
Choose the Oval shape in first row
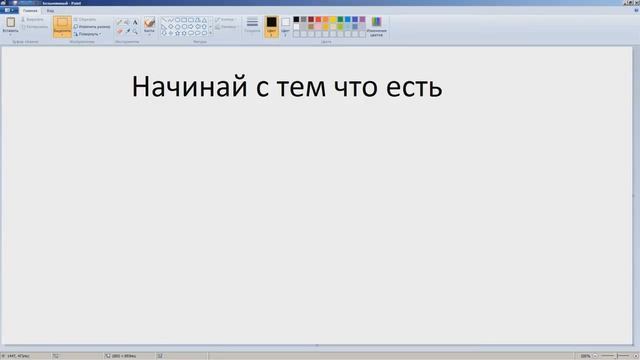point(178,20)
